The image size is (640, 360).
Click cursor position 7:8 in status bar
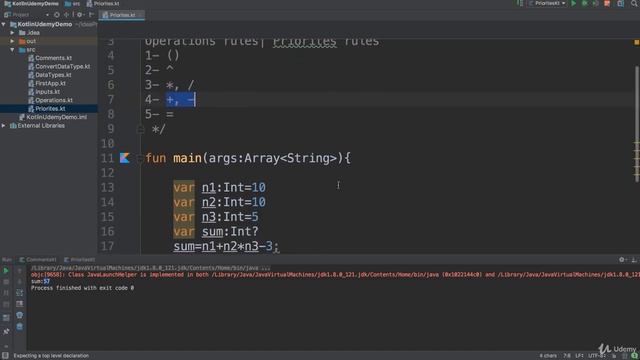pyautogui.click(x=567, y=356)
